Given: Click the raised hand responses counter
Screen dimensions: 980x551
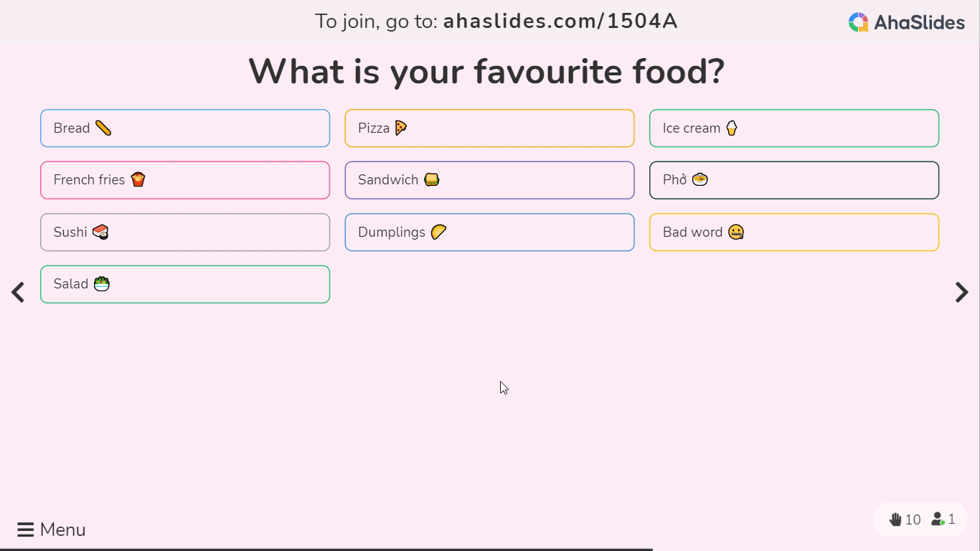Looking at the screenshot, I should pos(905,519).
